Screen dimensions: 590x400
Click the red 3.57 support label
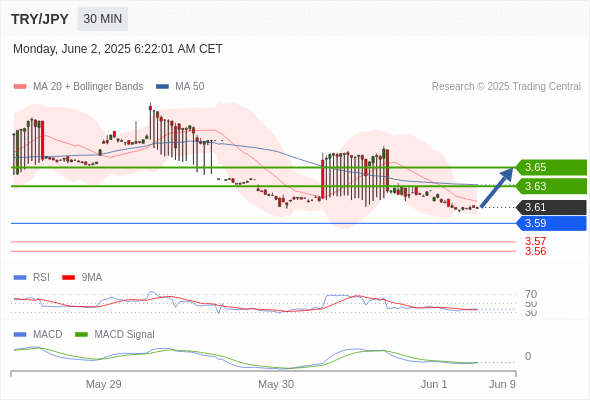[535, 241]
